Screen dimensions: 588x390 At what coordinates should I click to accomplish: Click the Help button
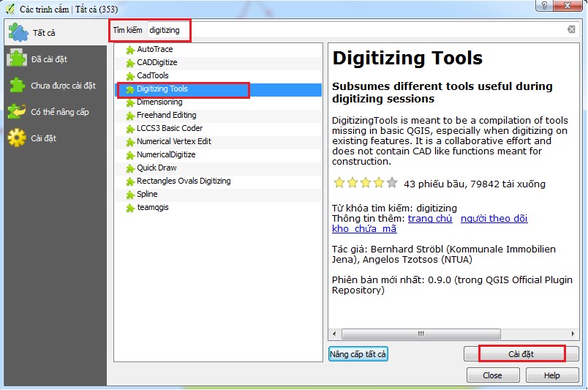click(551, 375)
